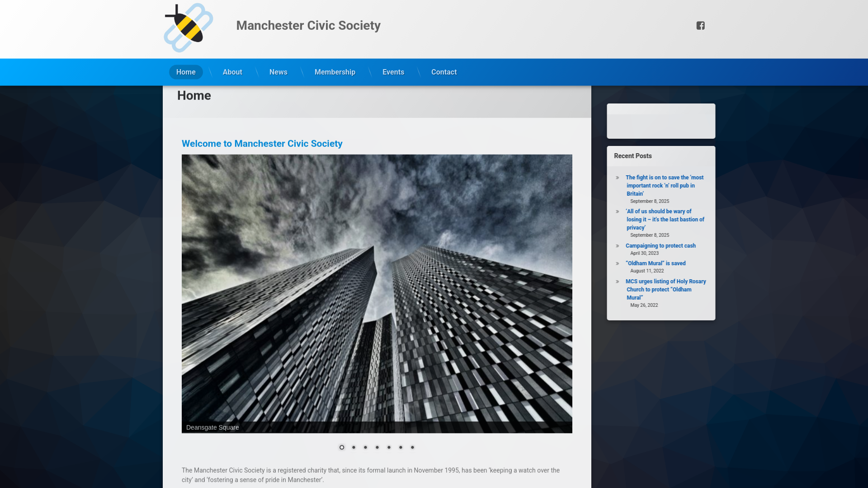Select the third slideshow dot
The height and width of the screenshot is (488, 868).
[365, 447]
